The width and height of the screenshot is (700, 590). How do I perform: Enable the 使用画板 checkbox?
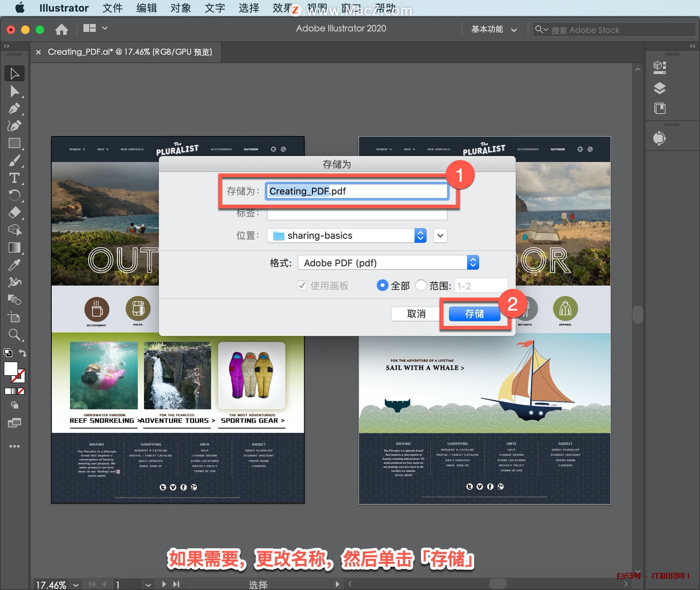pos(302,286)
